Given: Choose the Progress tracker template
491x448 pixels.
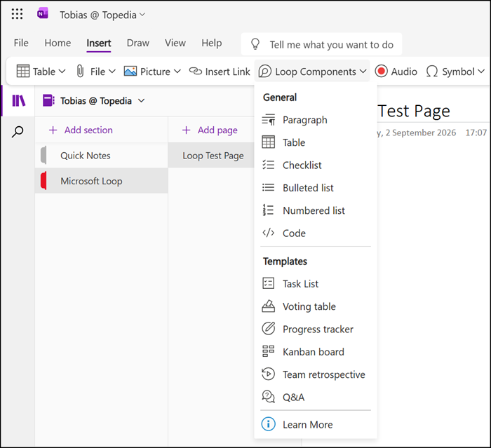Looking at the screenshot, I should 316,329.
